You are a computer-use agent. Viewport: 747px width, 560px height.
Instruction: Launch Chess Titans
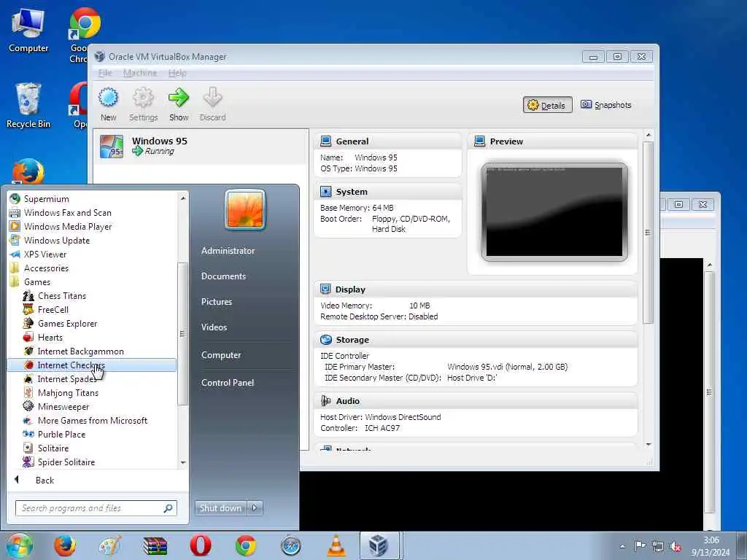(x=93, y=296)
